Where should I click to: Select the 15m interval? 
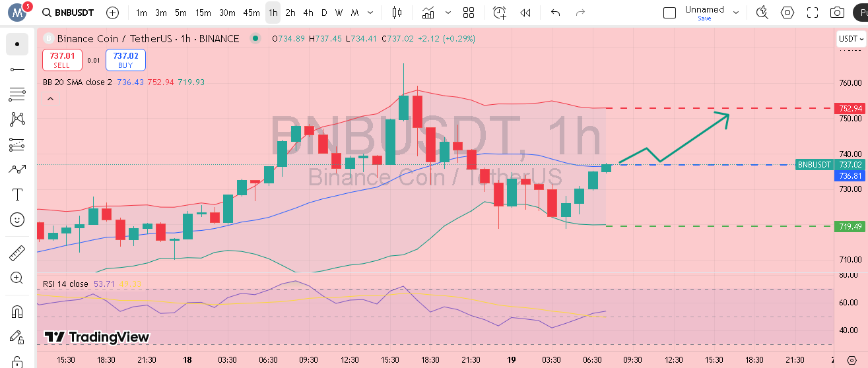(x=203, y=13)
